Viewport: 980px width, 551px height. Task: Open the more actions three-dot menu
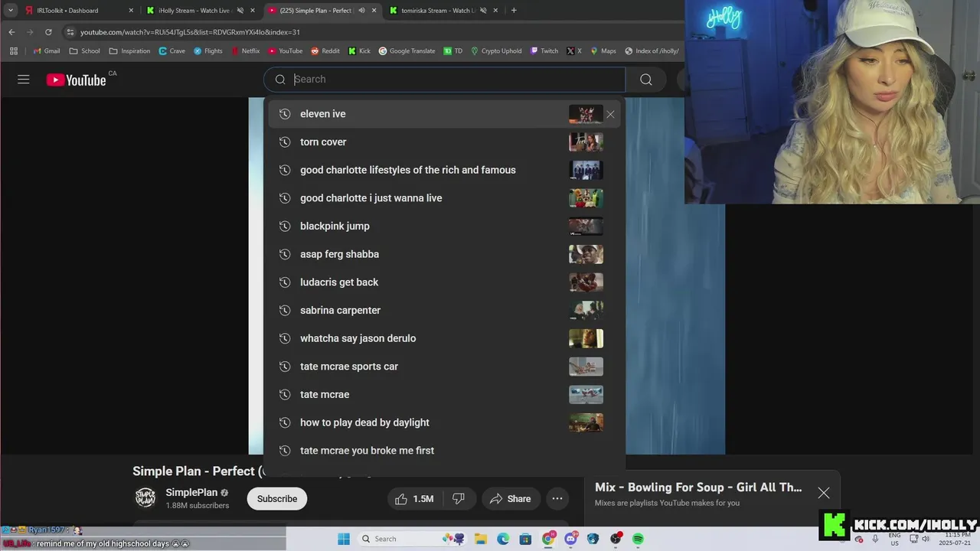click(x=557, y=499)
